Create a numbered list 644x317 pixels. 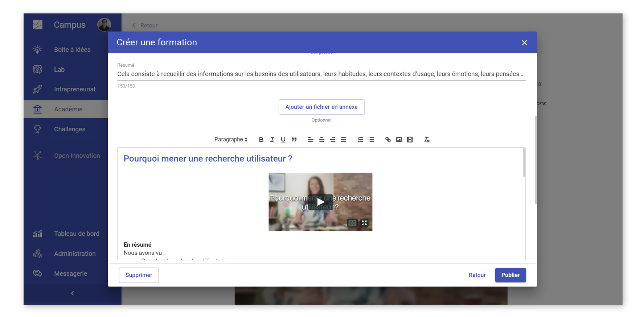click(360, 140)
